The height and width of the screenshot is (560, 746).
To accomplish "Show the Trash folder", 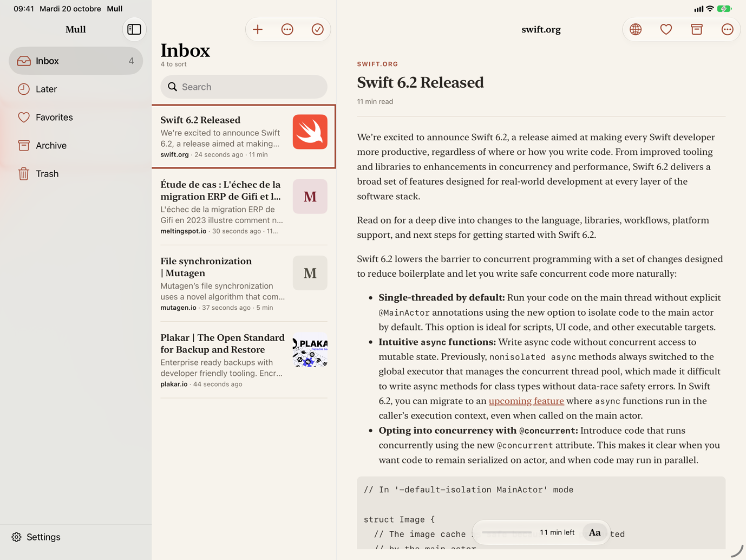I will coord(76,173).
